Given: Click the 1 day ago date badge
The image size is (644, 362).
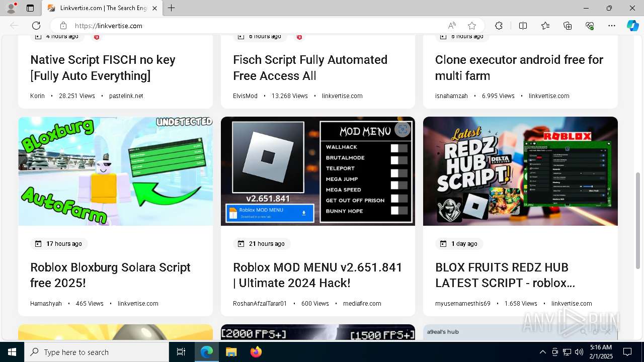Looking at the screenshot, I should 459,244.
